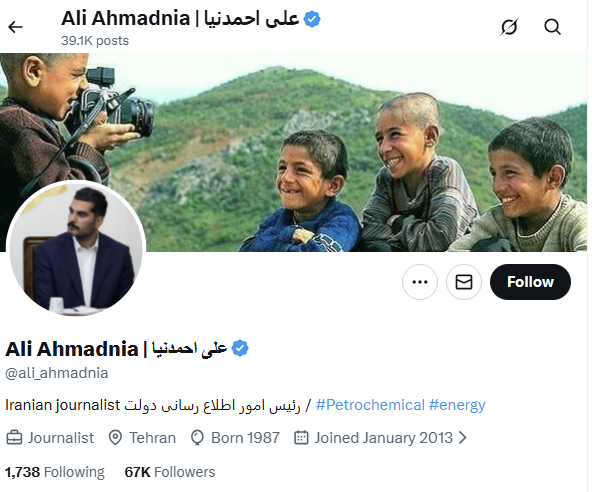This screenshot has height=492, width=592.
Task: Open the #energy hashtag link
Action: [457, 405]
